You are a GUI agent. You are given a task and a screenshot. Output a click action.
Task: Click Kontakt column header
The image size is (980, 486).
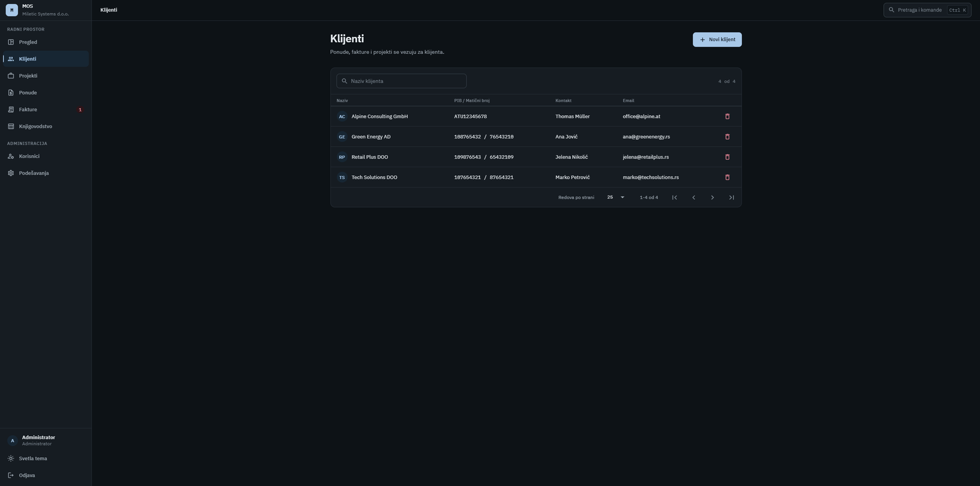[x=563, y=101]
